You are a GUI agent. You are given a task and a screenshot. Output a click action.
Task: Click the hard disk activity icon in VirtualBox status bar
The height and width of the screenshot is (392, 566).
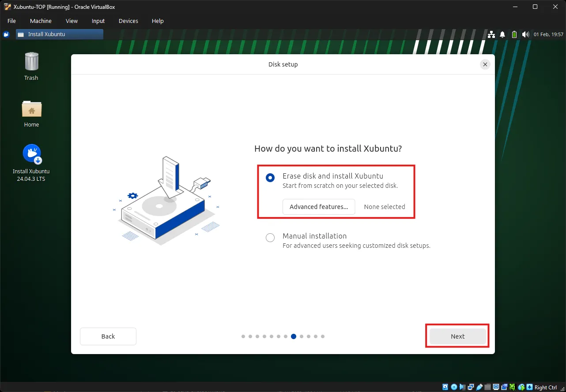coord(445,387)
